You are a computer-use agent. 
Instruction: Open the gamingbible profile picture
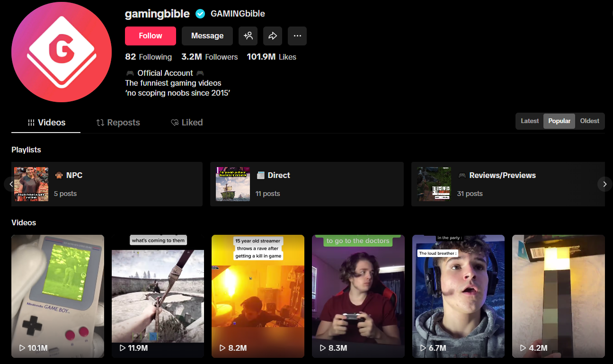pos(62,53)
